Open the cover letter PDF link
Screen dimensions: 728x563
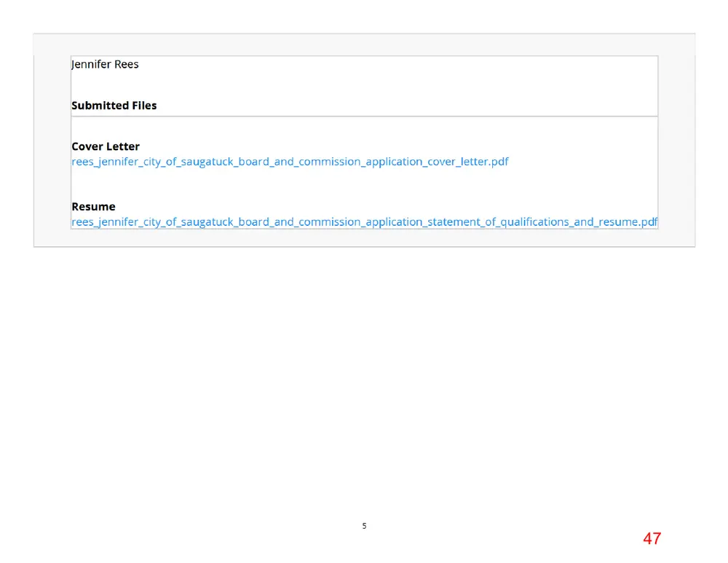pos(290,162)
